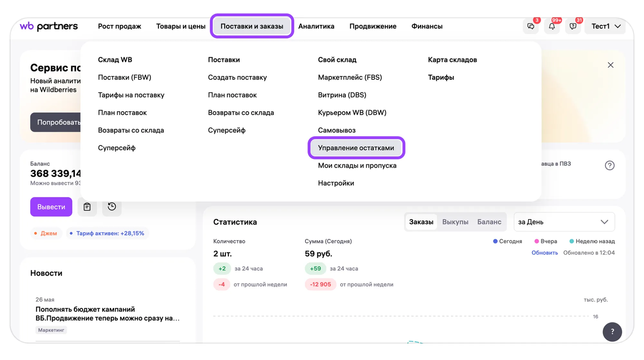
Task: Switch statistics to Выкупы tab
Action: [x=455, y=222]
